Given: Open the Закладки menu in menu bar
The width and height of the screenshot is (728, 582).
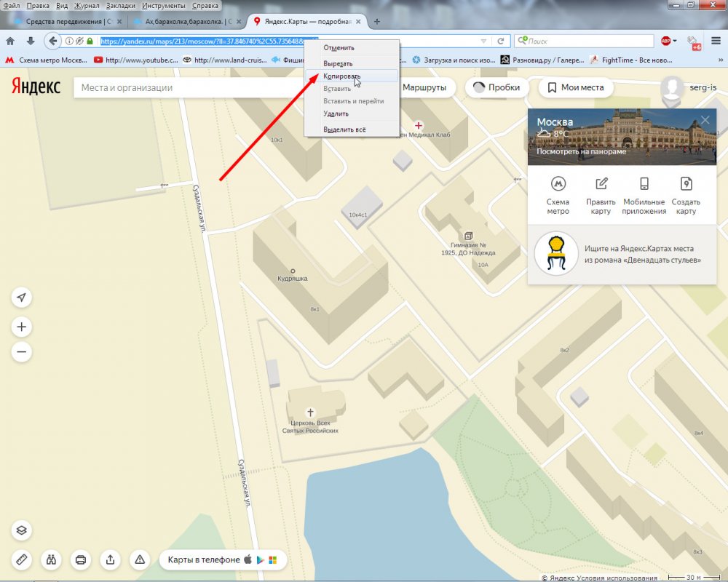Looking at the screenshot, I should point(120,5).
